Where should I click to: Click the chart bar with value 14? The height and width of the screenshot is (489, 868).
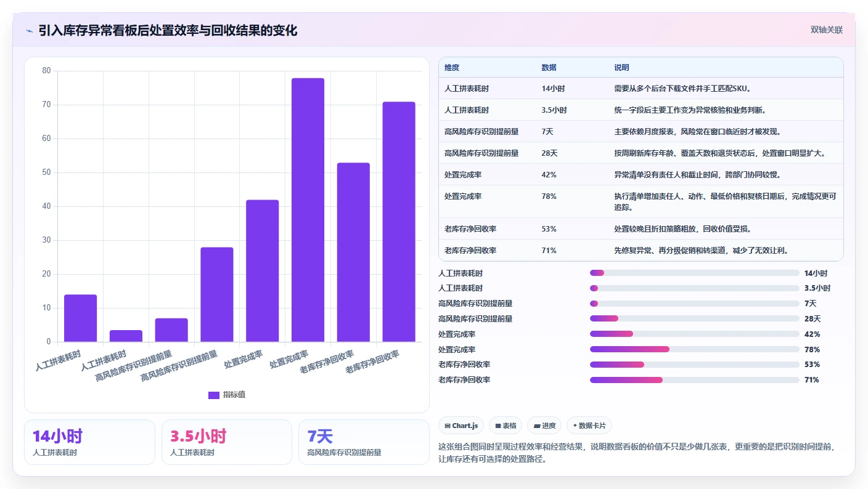tap(81, 318)
